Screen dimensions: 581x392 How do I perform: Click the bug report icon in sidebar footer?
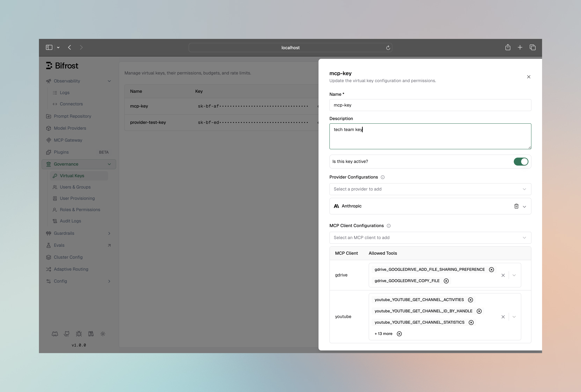[x=79, y=334]
